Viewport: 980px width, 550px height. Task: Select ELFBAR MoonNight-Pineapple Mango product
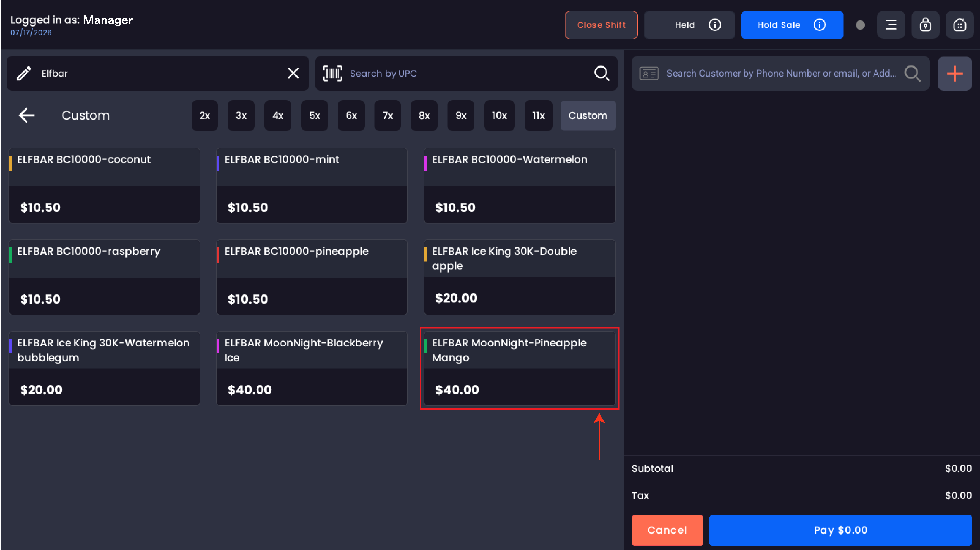(x=519, y=368)
